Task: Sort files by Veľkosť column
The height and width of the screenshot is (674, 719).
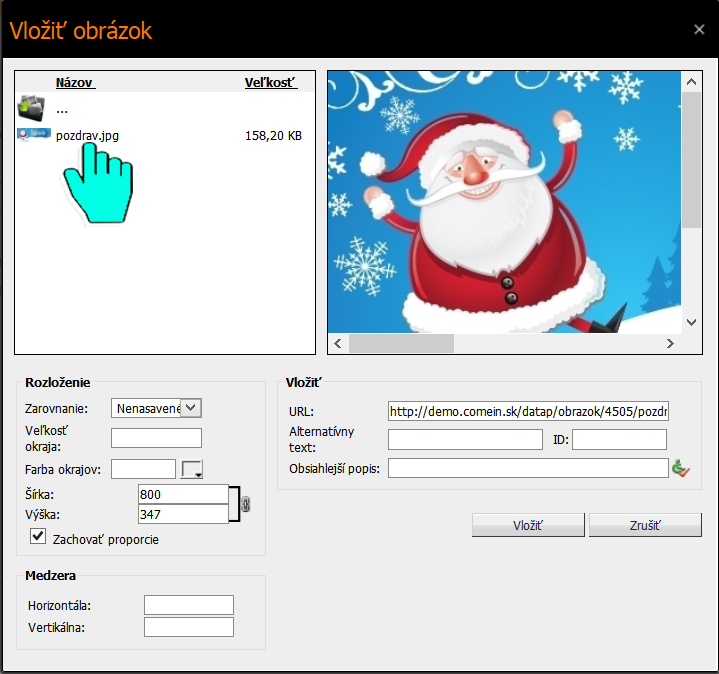Action: point(269,83)
